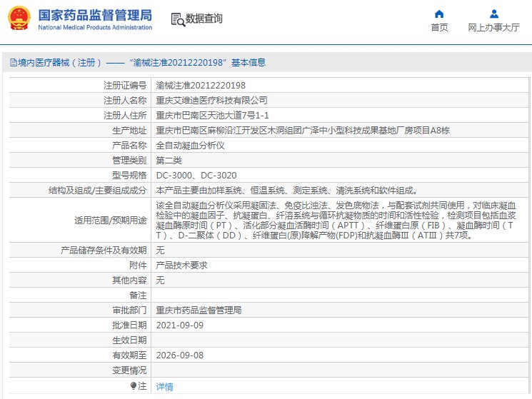Select management class value 第二类
This screenshot has width=532, height=399.
click(x=169, y=161)
